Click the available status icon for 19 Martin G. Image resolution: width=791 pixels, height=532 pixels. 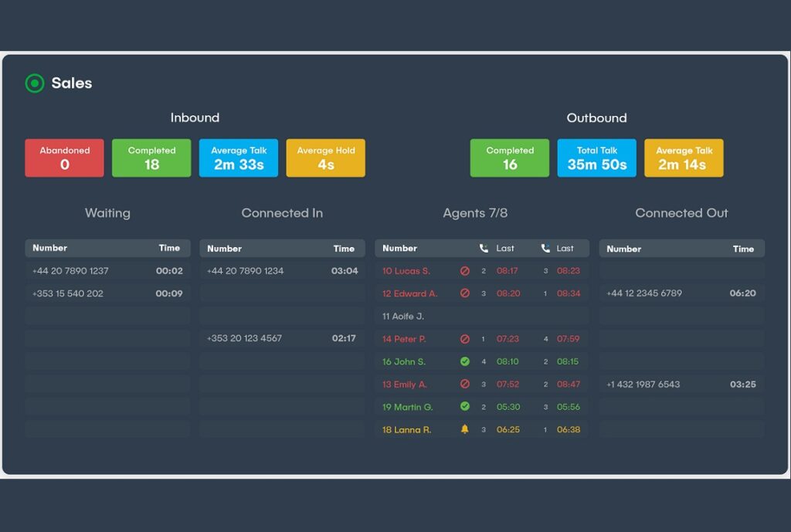tap(466, 407)
